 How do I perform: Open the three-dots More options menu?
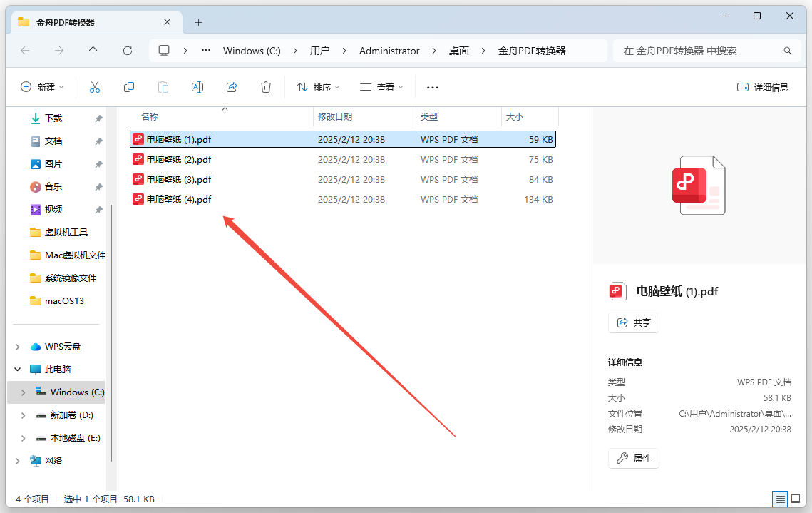(x=433, y=88)
